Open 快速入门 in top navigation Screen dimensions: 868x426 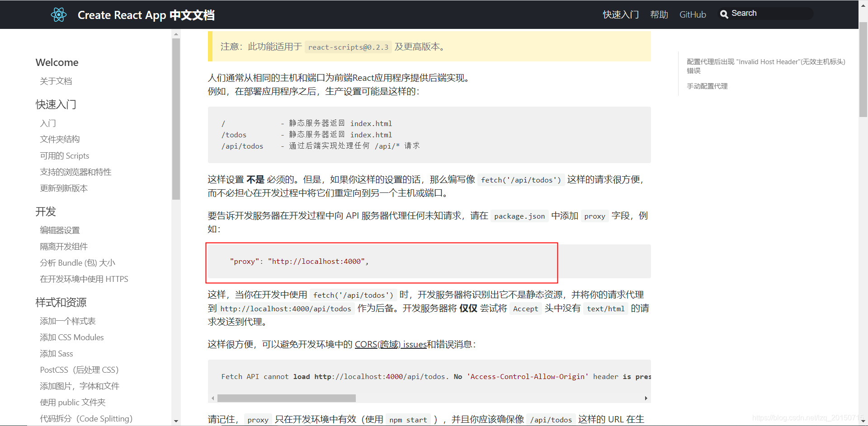(x=621, y=14)
